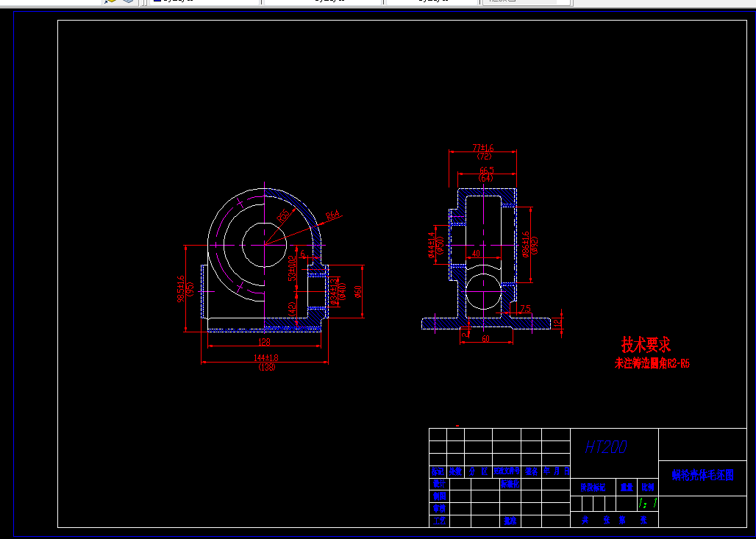Image resolution: width=756 pixels, height=539 pixels.
Task: Select the worm bore circle in right view
Action: point(484,292)
